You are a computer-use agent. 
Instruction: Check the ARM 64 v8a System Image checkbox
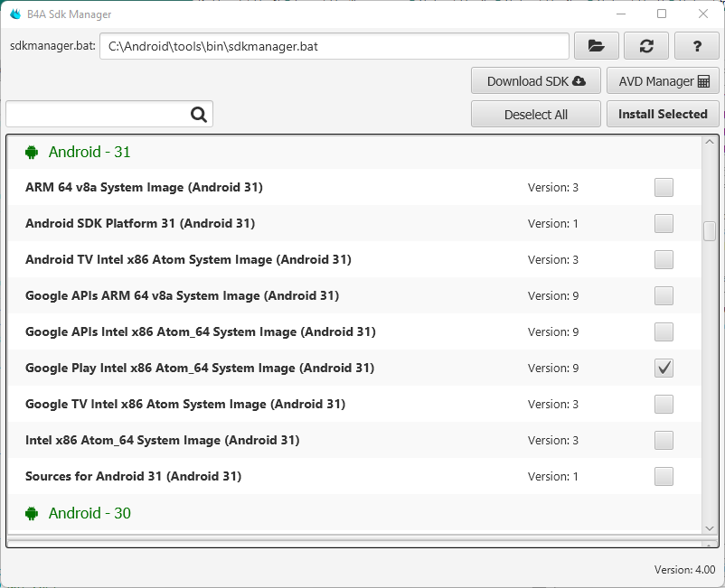coord(664,188)
